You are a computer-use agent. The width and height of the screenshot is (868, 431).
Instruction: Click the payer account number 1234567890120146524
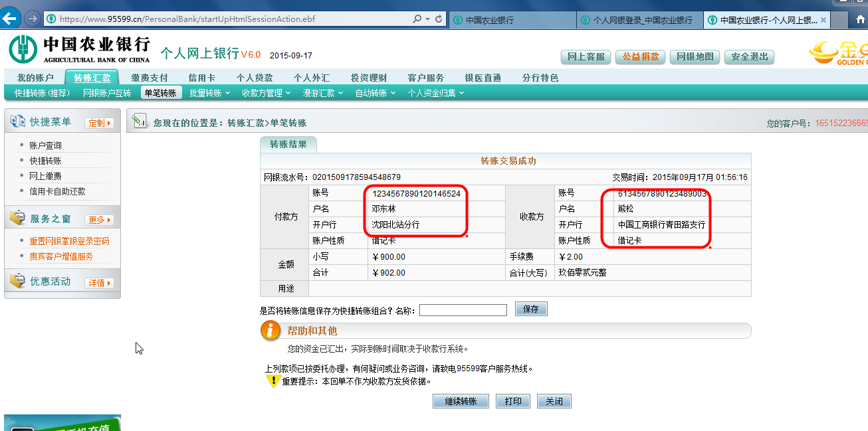coord(416,194)
